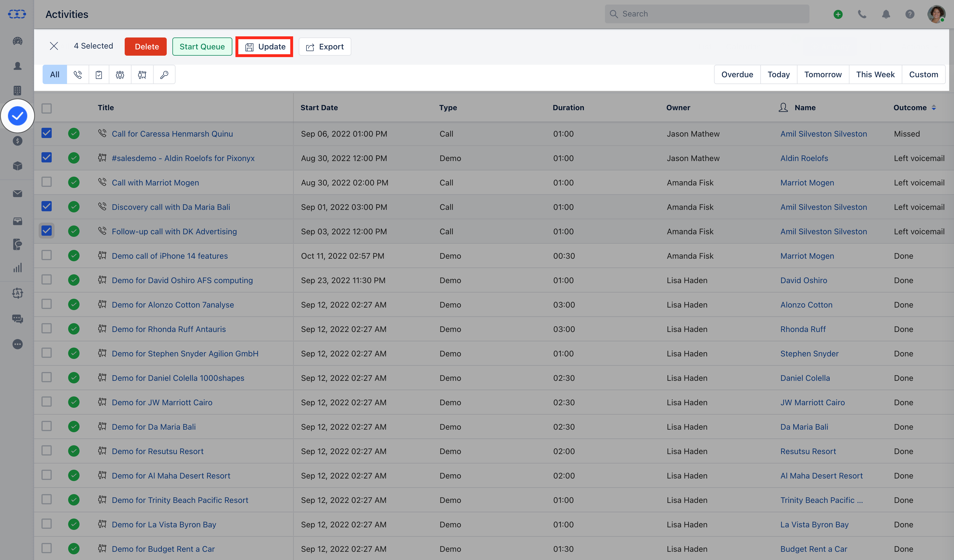Screen dimensions: 954x560
Task: Click the Export button
Action: (x=325, y=47)
